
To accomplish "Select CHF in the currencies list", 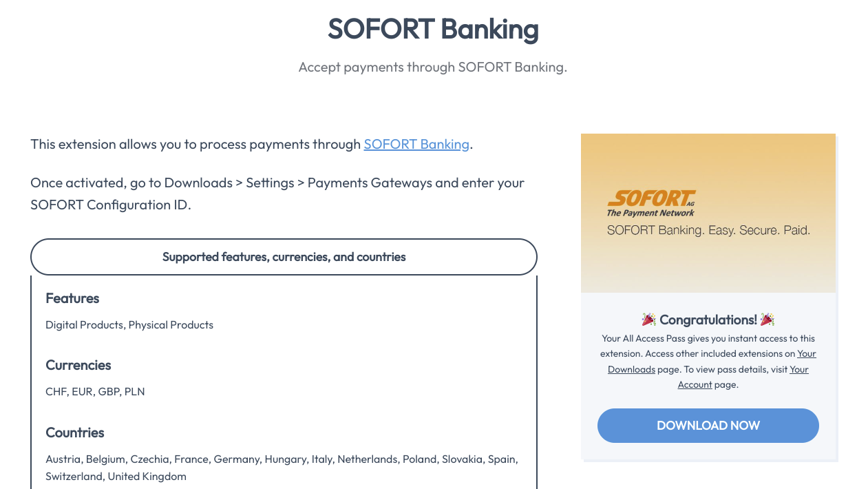I will pos(54,391).
